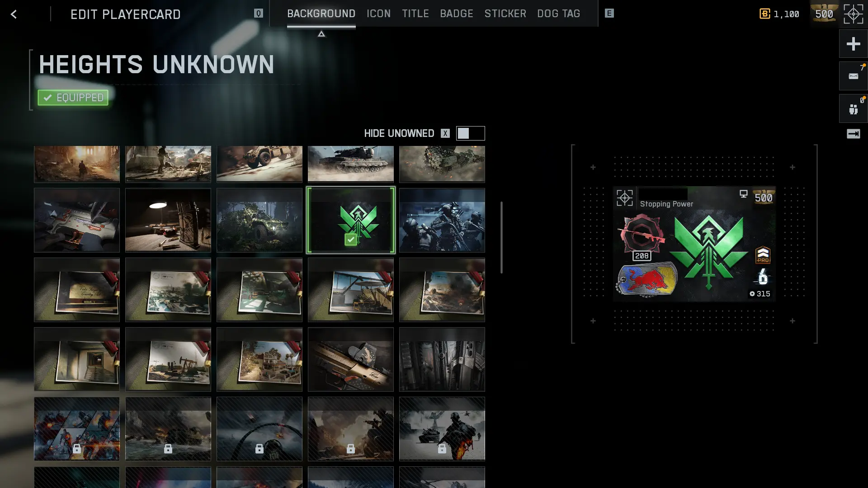Image resolution: width=868 pixels, height=488 pixels.
Task: Open the mail inbox with 7 messages
Action: tap(853, 76)
